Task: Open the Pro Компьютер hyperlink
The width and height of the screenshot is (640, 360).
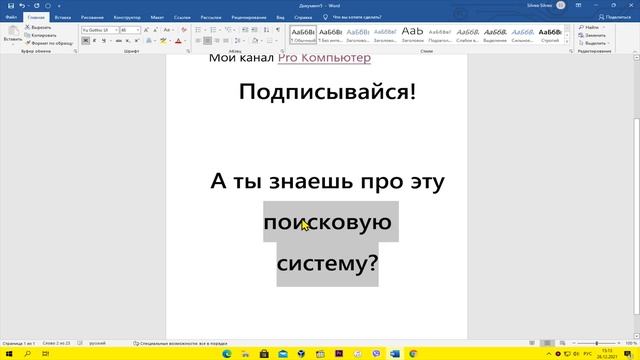Action: (324, 58)
